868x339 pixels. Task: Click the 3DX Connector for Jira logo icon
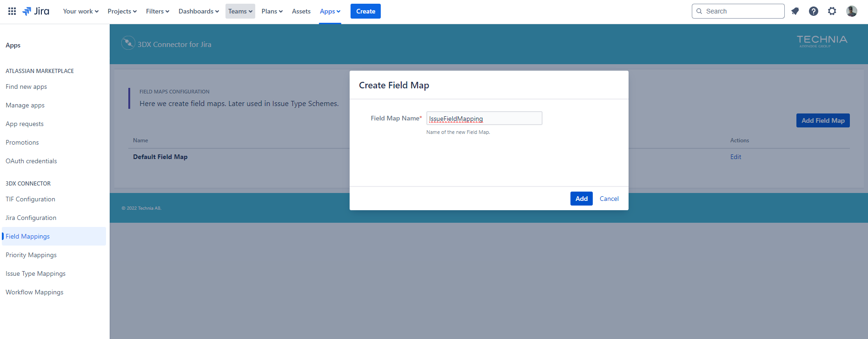pos(128,43)
